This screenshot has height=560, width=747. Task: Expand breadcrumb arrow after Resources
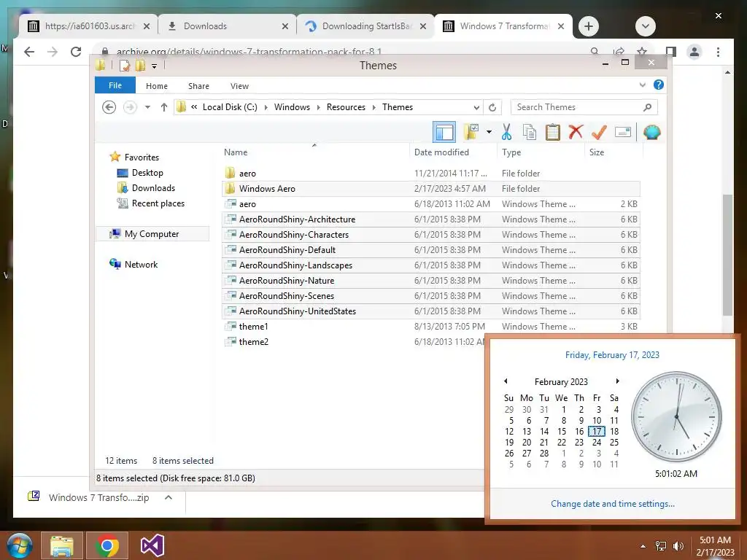[x=373, y=107]
